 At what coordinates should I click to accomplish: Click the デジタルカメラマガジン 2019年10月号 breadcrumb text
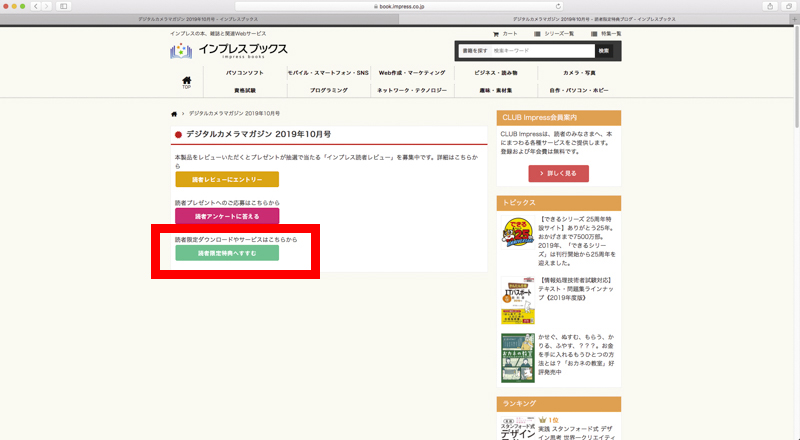click(234, 113)
